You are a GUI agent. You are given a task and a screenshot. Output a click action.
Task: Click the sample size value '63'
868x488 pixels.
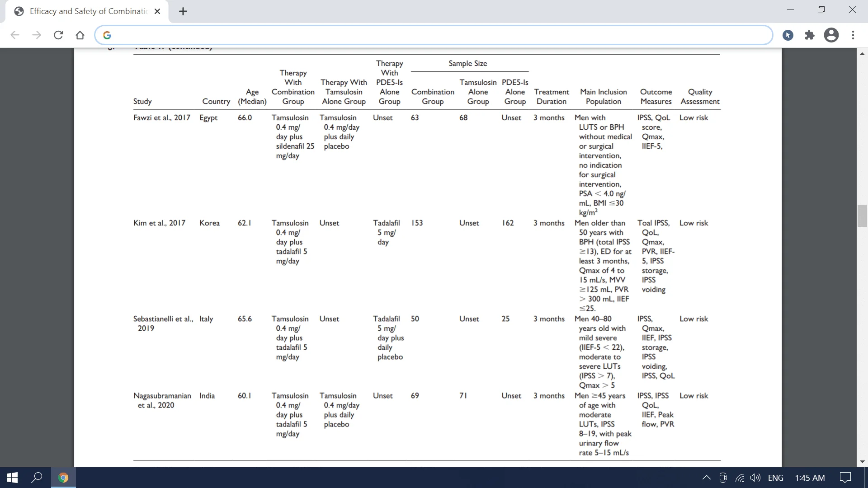tap(415, 117)
